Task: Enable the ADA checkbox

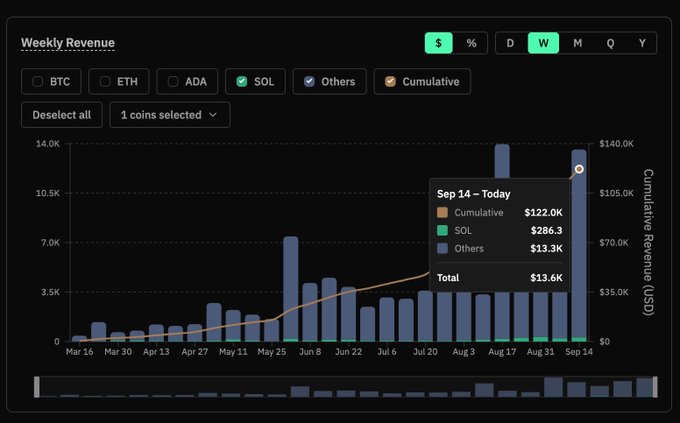Action: click(173, 81)
